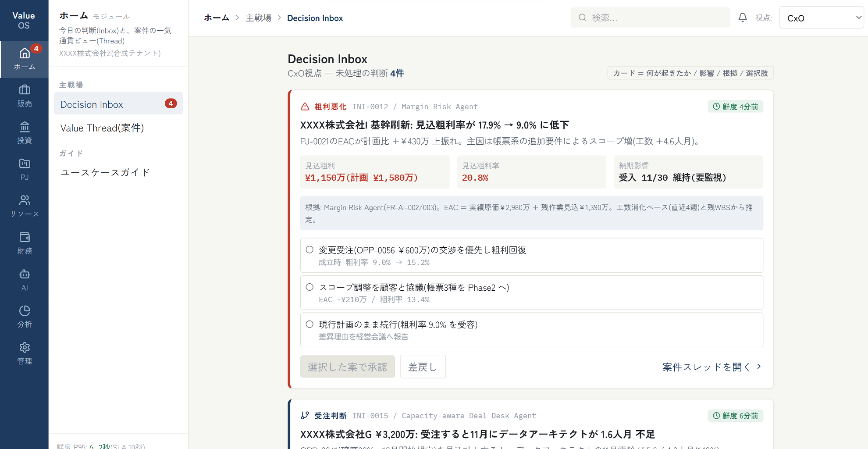Open the 管理 settings module
The width and height of the screenshot is (868, 449).
(24, 354)
